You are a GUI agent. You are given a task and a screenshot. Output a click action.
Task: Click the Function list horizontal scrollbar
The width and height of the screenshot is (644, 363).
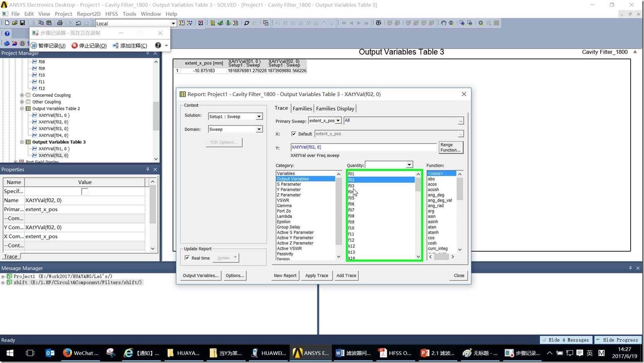coord(441,257)
